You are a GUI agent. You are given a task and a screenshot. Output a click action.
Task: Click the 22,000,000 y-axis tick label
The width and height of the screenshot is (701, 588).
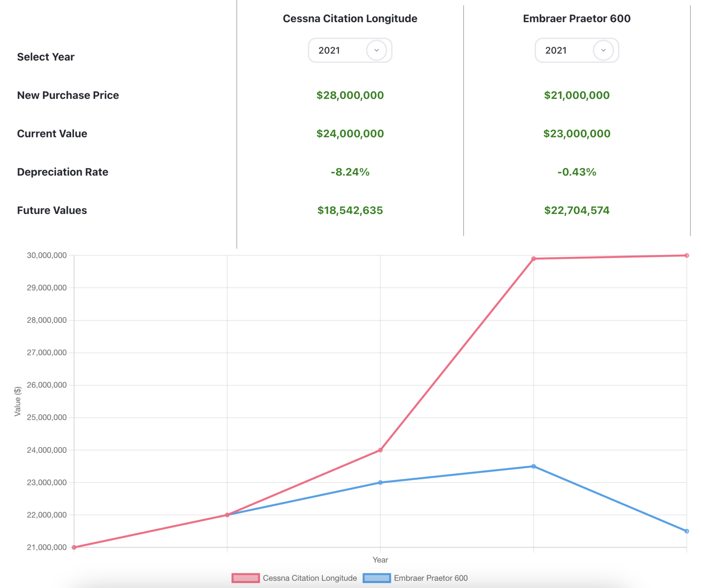pos(47,515)
